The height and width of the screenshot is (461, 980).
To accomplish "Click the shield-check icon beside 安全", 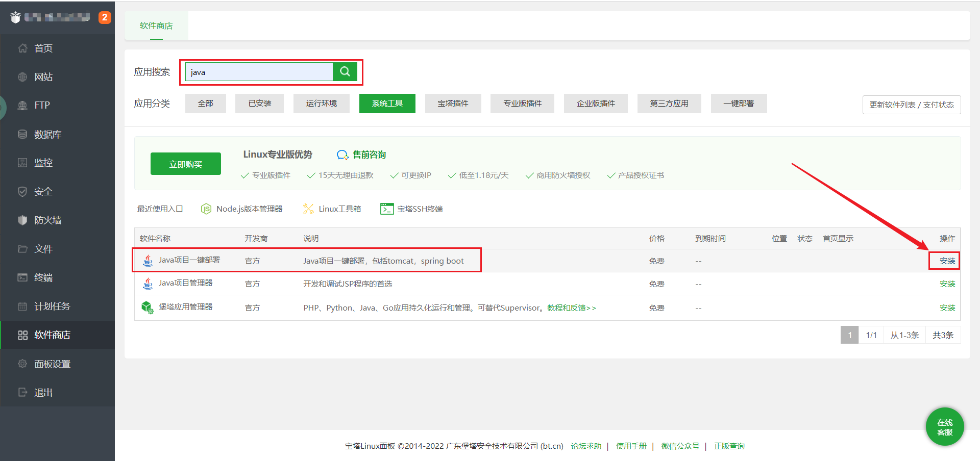I will [x=22, y=192].
